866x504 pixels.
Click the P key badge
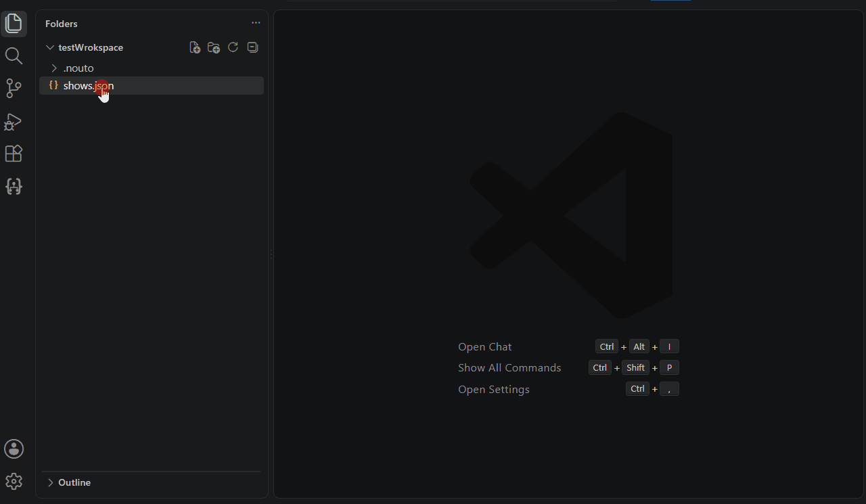pos(669,367)
